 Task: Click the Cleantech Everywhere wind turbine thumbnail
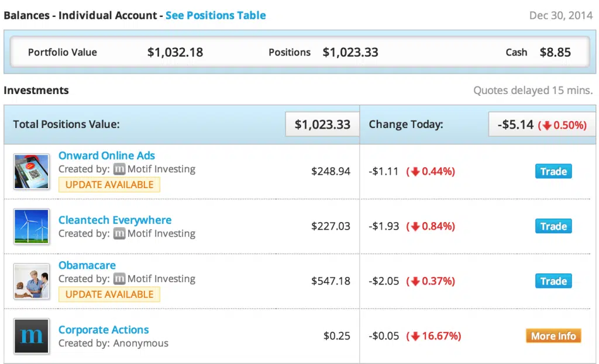32,227
